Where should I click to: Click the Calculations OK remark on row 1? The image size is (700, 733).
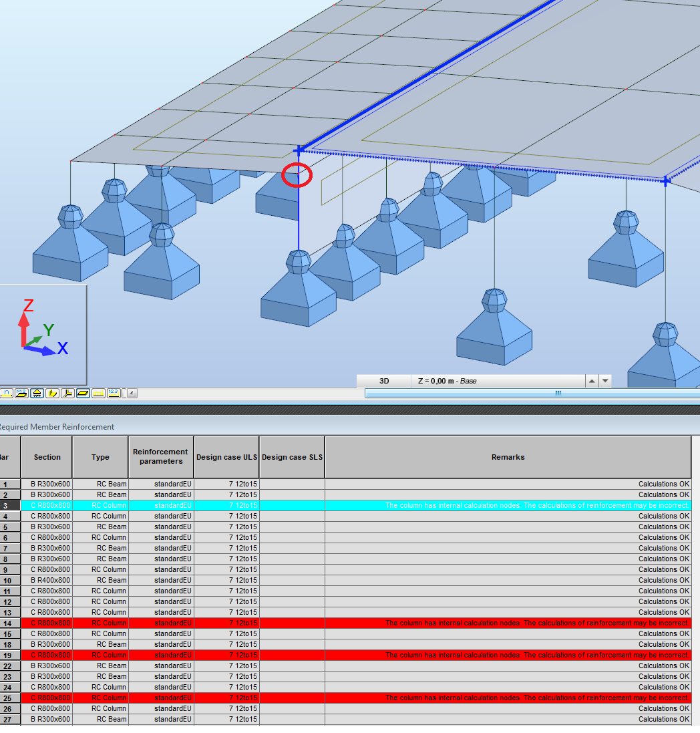pos(663,484)
